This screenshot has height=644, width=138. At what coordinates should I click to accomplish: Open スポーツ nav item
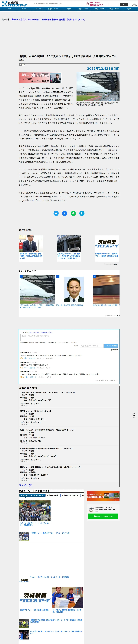39,9
